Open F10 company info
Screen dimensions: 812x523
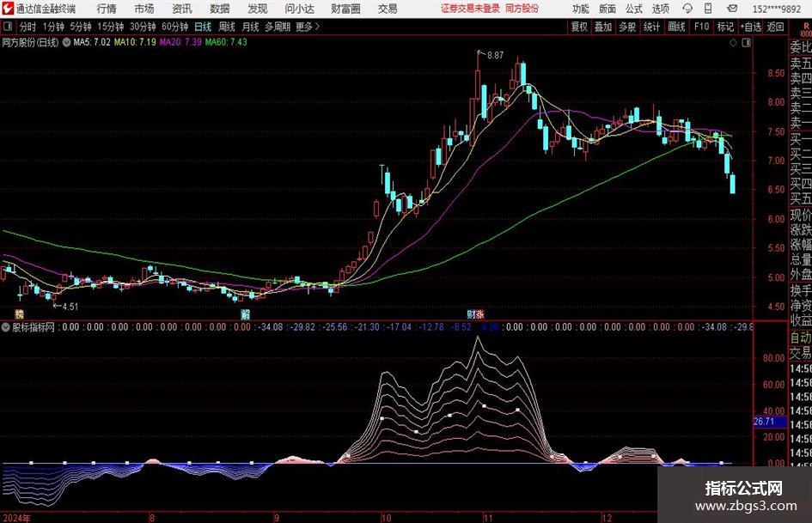702,27
